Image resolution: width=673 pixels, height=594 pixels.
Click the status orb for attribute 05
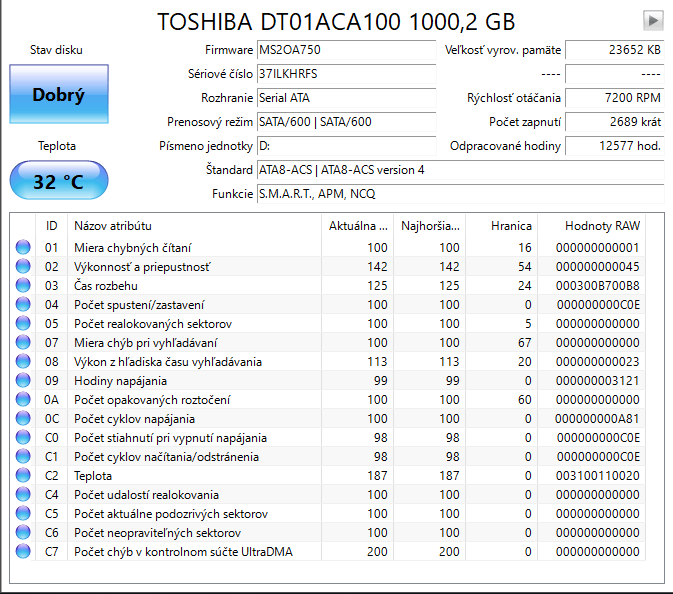(23, 323)
